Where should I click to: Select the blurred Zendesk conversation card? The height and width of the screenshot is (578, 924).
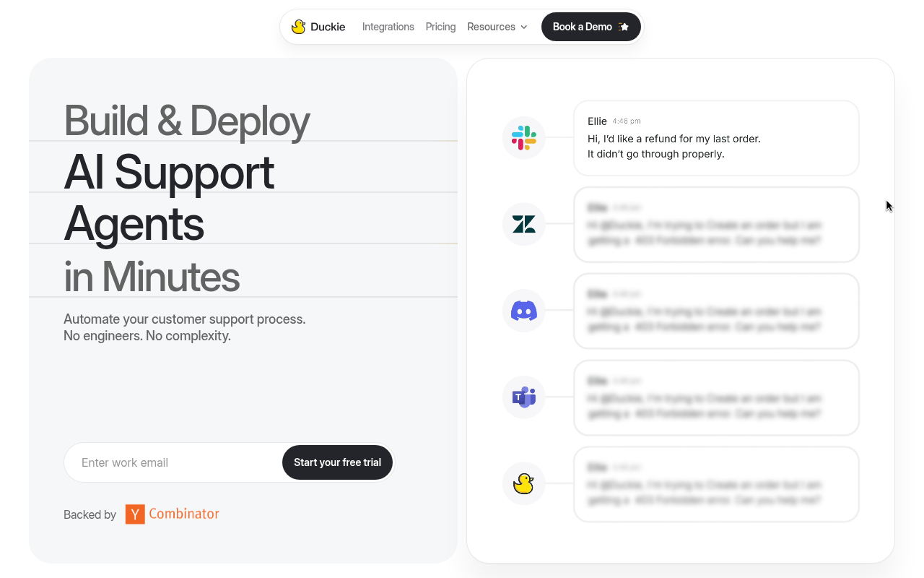pos(716,224)
